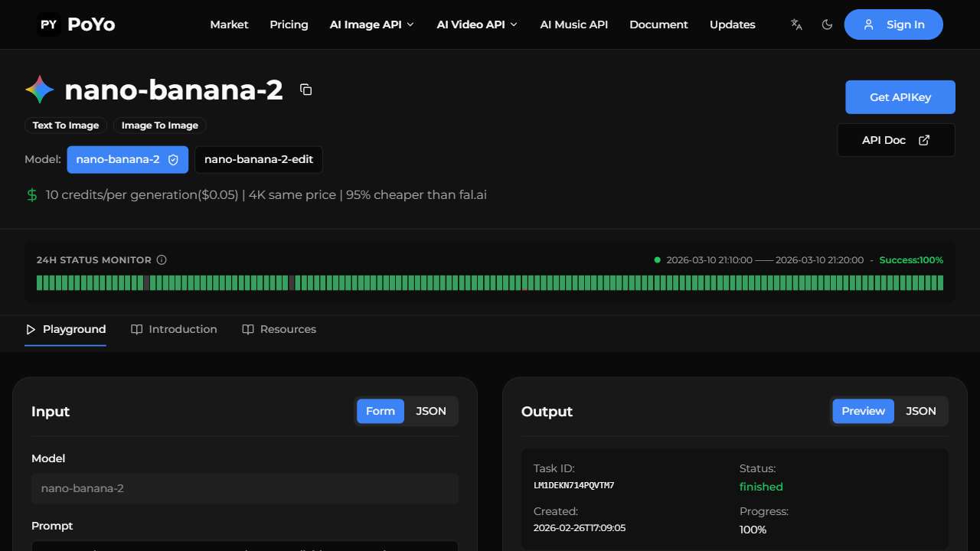The width and height of the screenshot is (980, 551).
Task: Switch to the Introduction tab
Action: pyautogui.click(x=182, y=329)
